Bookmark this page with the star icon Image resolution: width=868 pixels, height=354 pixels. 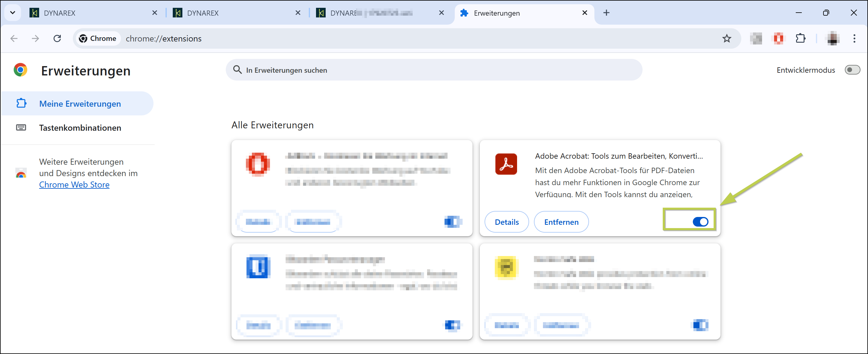tap(727, 38)
